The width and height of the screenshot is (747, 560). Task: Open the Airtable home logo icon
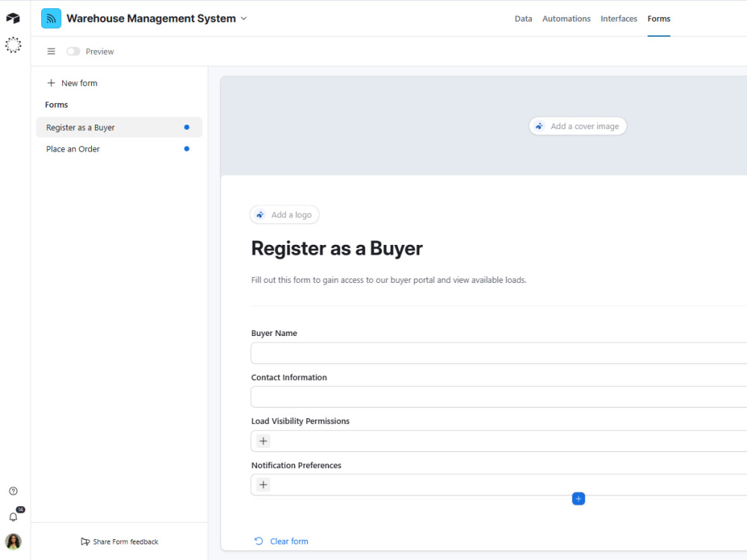[13, 18]
